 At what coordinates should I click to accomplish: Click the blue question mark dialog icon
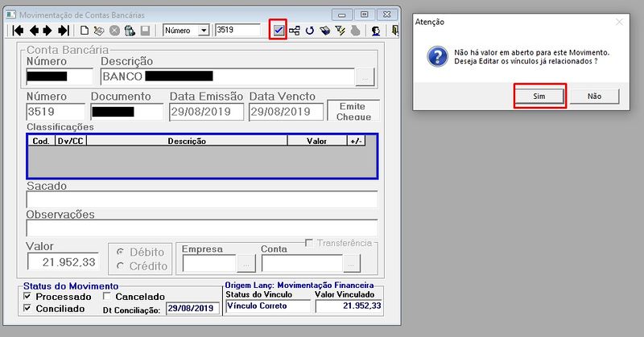[x=437, y=56]
